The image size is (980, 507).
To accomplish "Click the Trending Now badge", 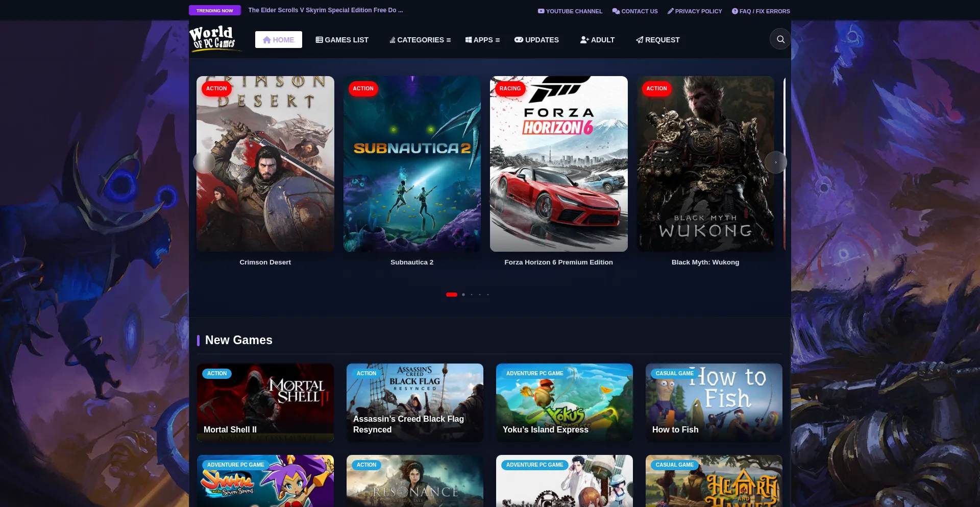I will (x=214, y=10).
